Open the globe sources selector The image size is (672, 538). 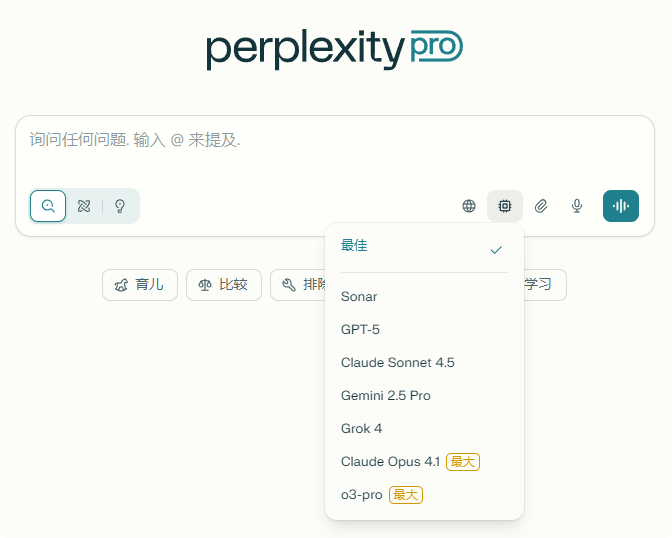[x=469, y=206]
